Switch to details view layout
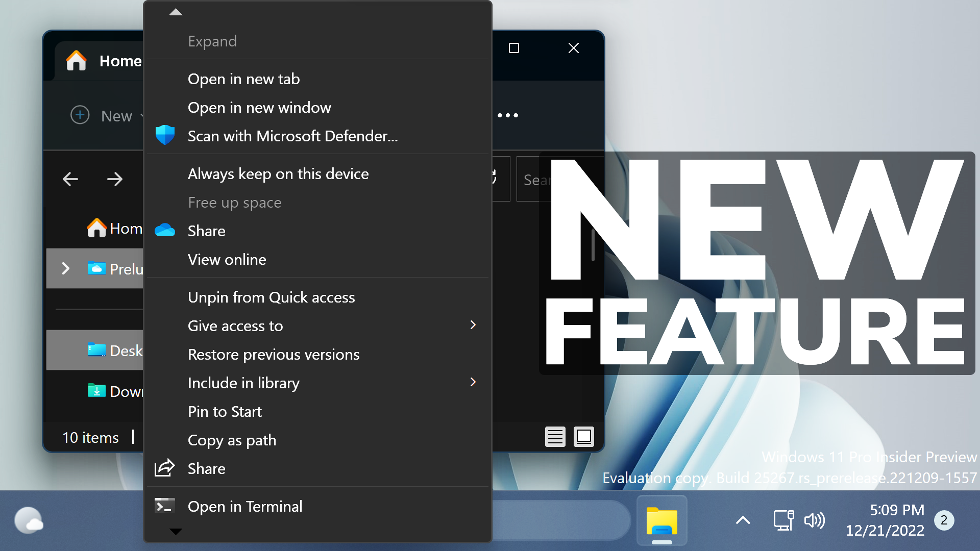Screen dimensions: 980x551 pos(555,437)
